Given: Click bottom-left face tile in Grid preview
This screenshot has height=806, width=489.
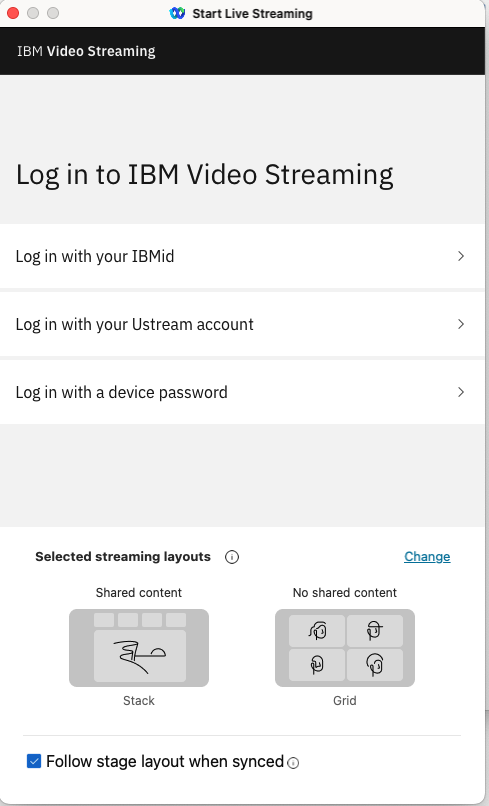Looking at the screenshot, I should (x=317, y=665).
